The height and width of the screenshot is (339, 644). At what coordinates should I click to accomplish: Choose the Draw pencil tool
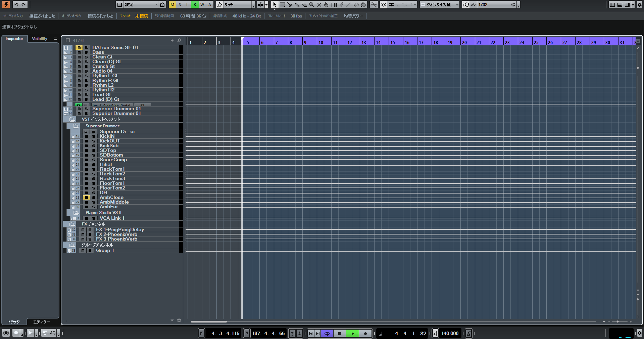[x=341, y=5]
